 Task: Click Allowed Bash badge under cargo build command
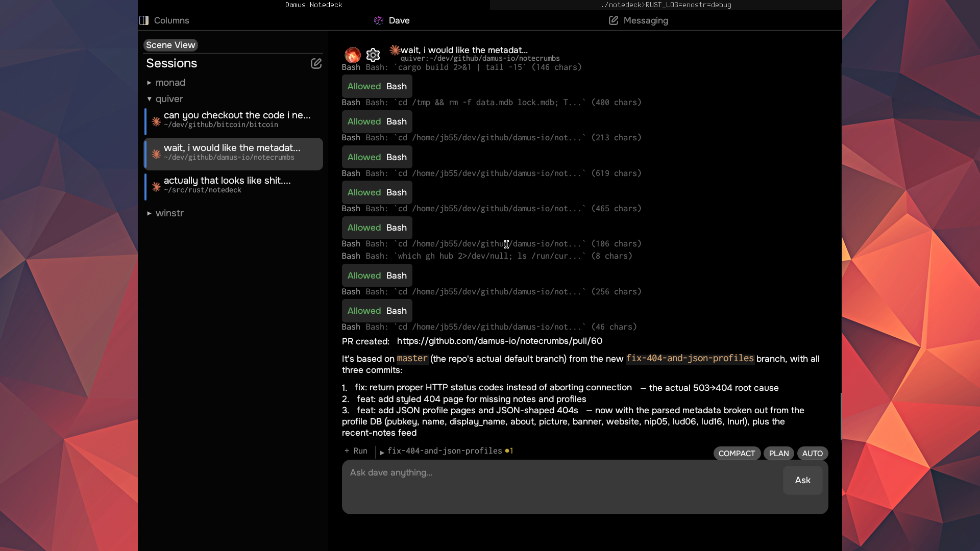coord(377,86)
